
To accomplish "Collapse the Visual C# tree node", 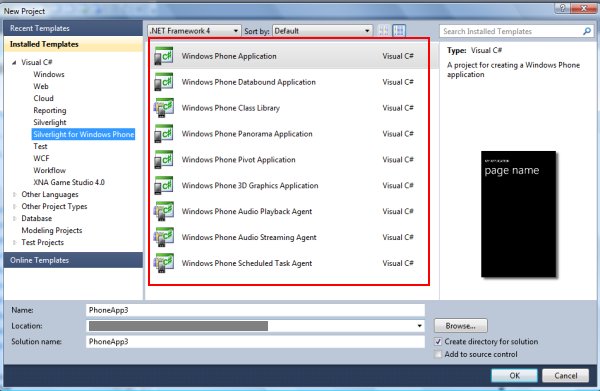I will tap(14, 62).
